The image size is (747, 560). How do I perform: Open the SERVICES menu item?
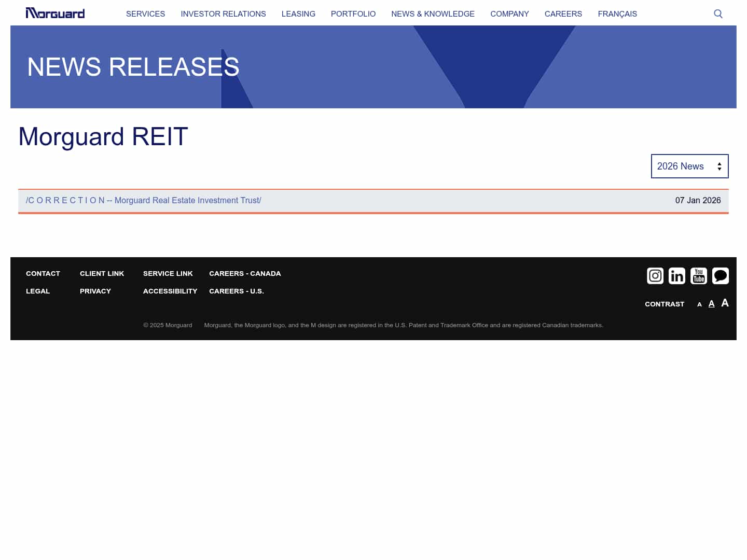[145, 14]
